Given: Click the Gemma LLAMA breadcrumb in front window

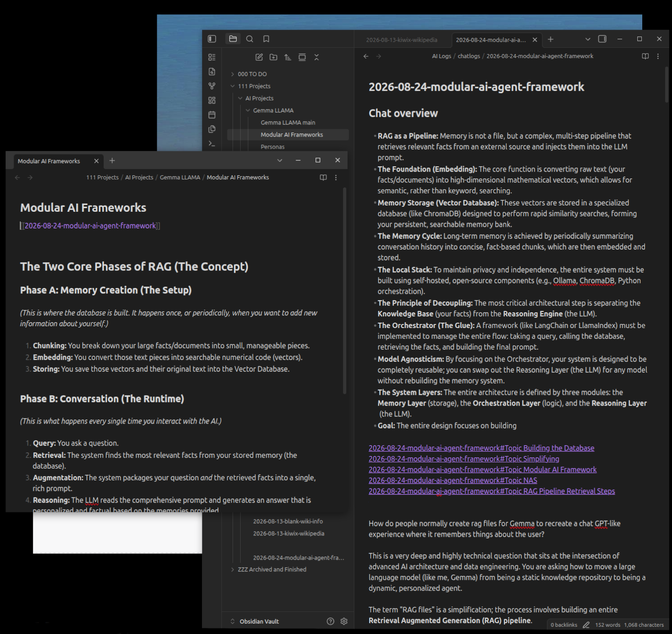Looking at the screenshot, I should (180, 178).
